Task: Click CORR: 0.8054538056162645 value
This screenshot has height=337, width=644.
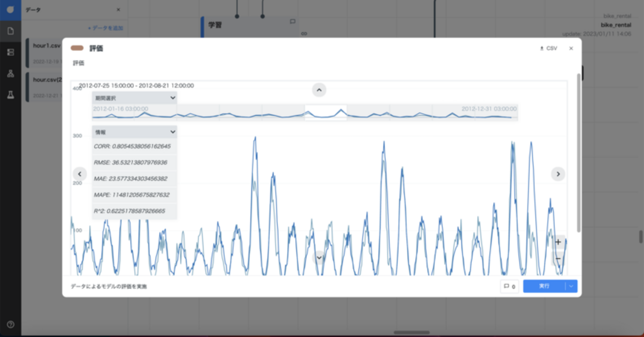Action: pos(132,146)
